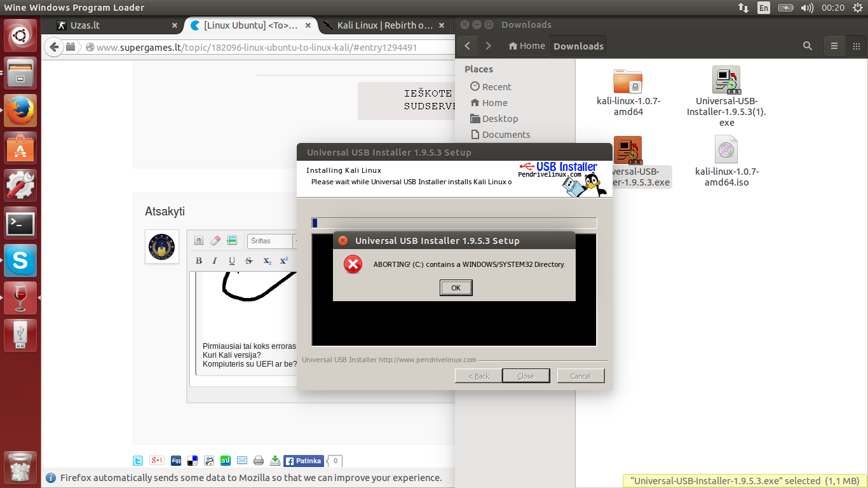
Task: Click the supergames.lt URL address bar
Action: 270,47
